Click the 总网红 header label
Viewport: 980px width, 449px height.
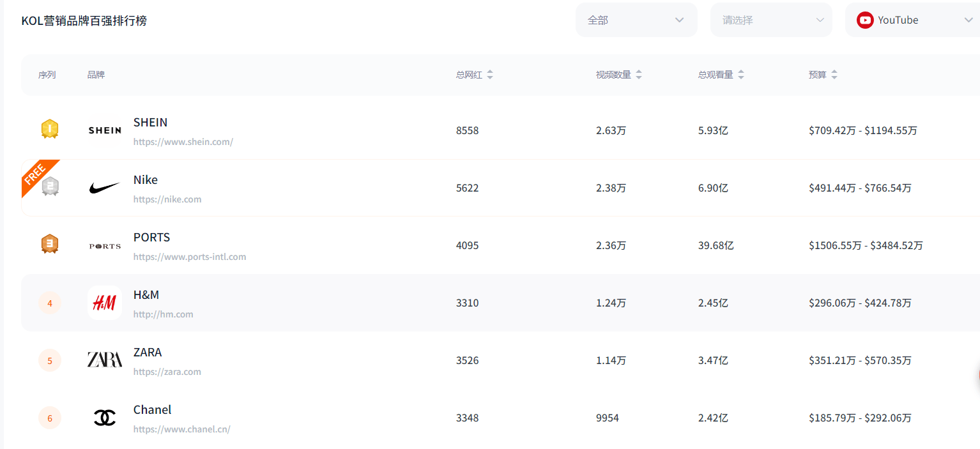(x=469, y=75)
